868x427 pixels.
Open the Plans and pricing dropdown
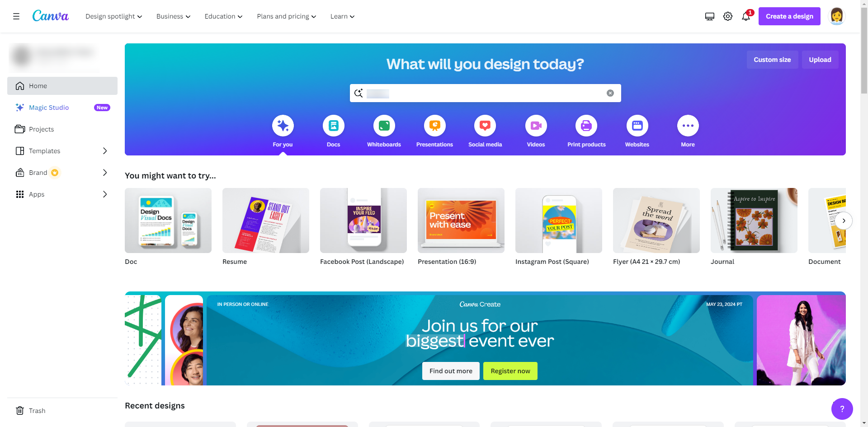click(x=287, y=16)
